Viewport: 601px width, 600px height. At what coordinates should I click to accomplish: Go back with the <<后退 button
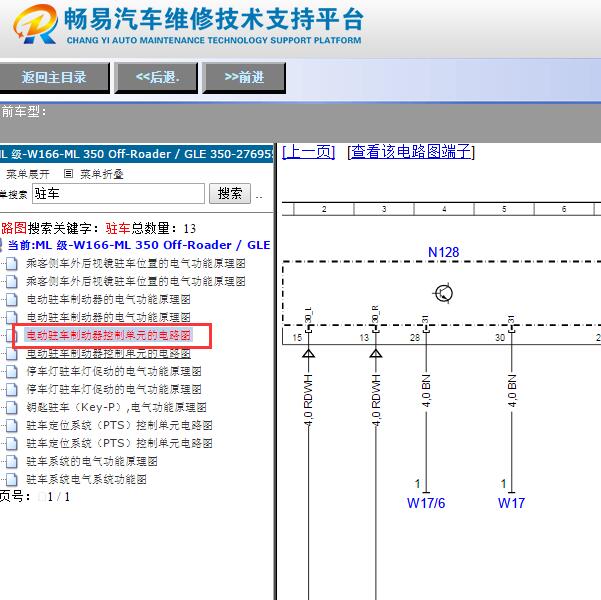tap(156, 78)
